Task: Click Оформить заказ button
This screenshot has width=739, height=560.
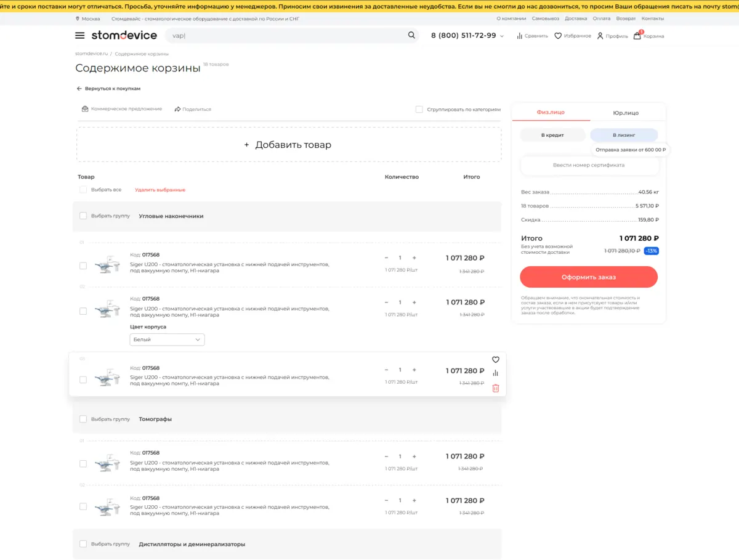Action: pos(589,277)
